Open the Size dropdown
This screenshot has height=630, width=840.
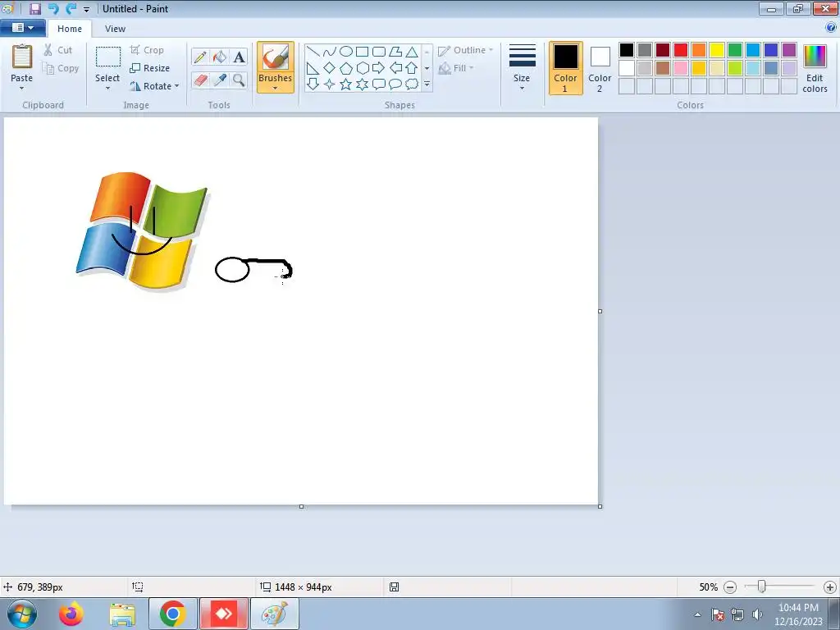(523, 68)
